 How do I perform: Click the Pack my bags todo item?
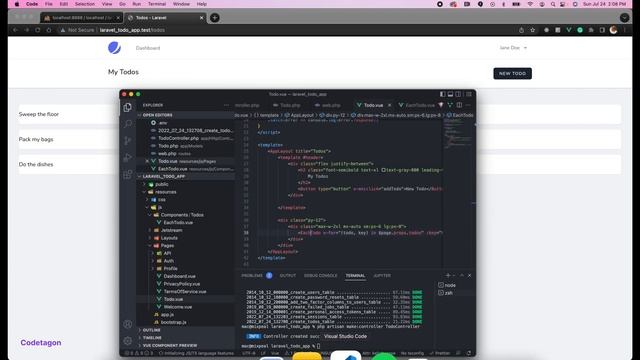tap(36, 139)
